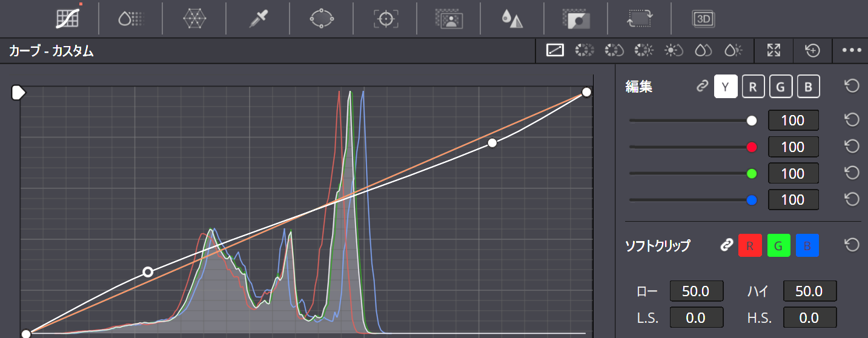Open the curves three-dot options menu
Screen dimensions: 868x338
tap(852, 51)
